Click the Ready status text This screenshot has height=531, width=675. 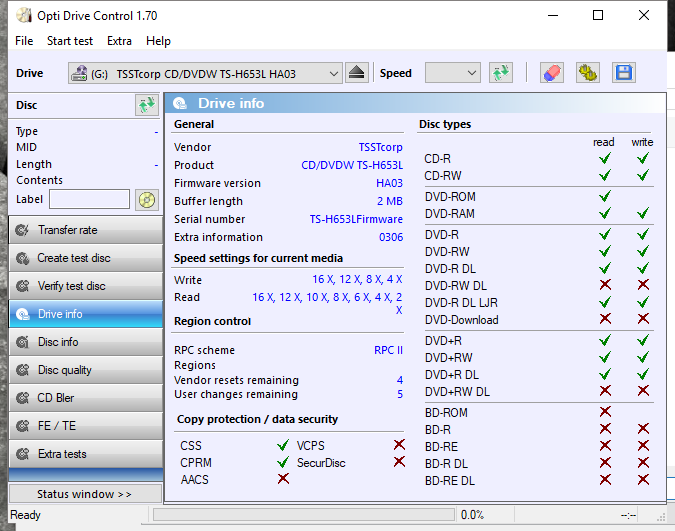25,515
